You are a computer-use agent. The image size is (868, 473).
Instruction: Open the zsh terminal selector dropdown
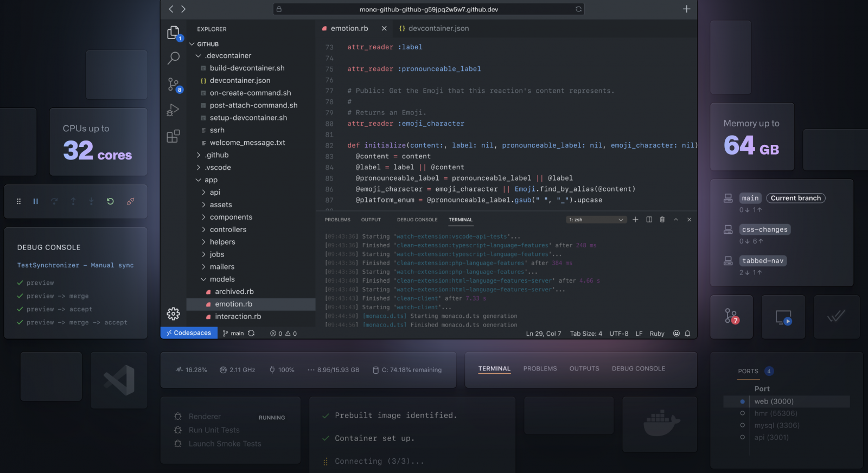(596, 220)
